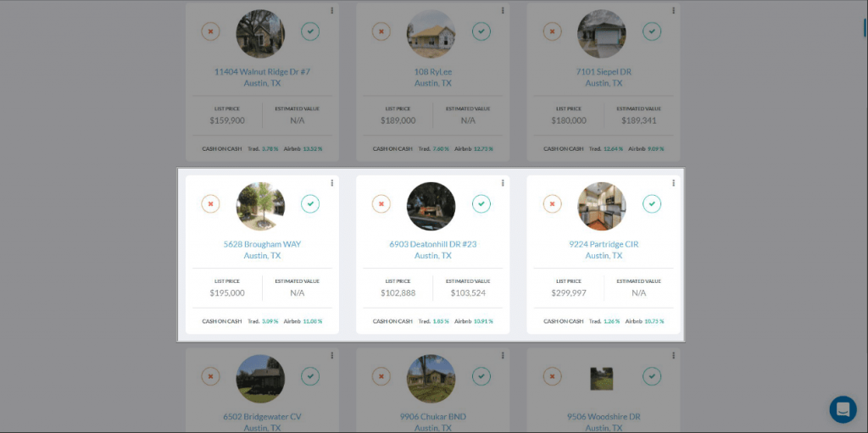This screenshot has height=433, width=868.
Task: Reject the 9224 Partridge CIR listing
Action: pyautogui.click(x=552, y=204)
